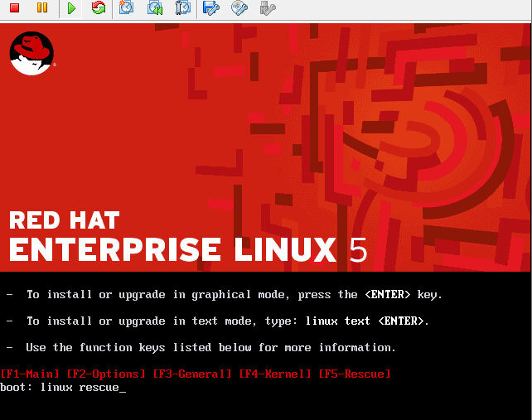The height and width of the screenshot is (420, 532).
Task: Click the boot prompt line 'linux rescue'
Action: [63, 388]
